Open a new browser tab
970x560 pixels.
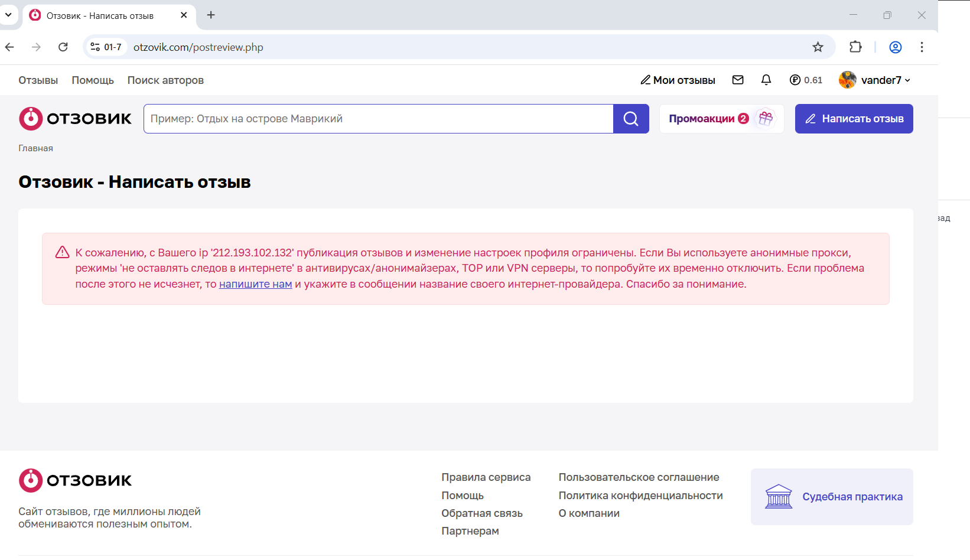[x=211, y=15]
